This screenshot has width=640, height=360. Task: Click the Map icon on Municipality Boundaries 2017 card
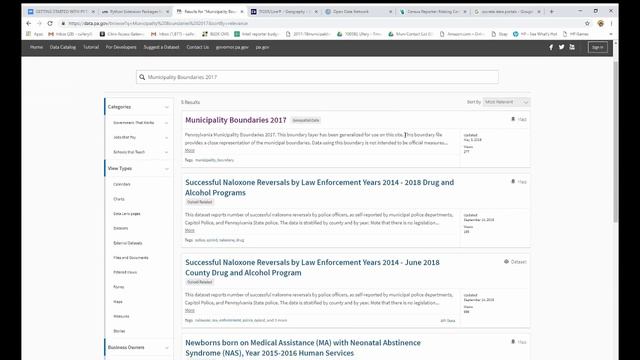pos(513,119)
